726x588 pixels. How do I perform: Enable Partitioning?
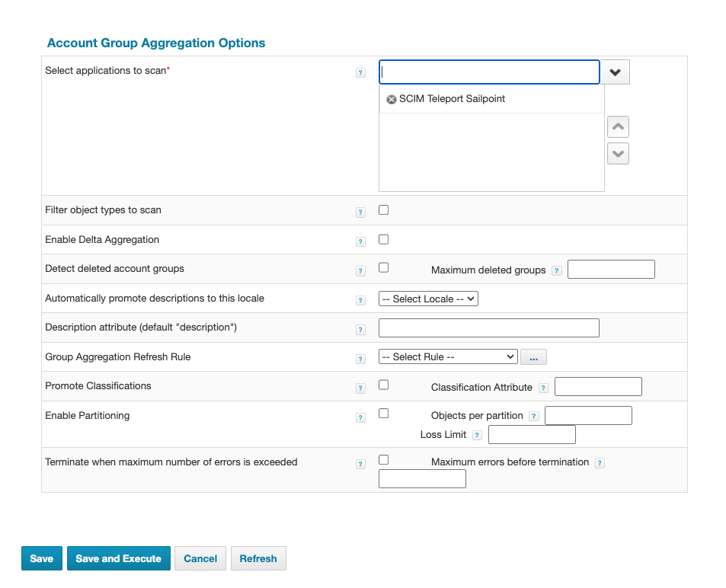click(x=383, y=413)
